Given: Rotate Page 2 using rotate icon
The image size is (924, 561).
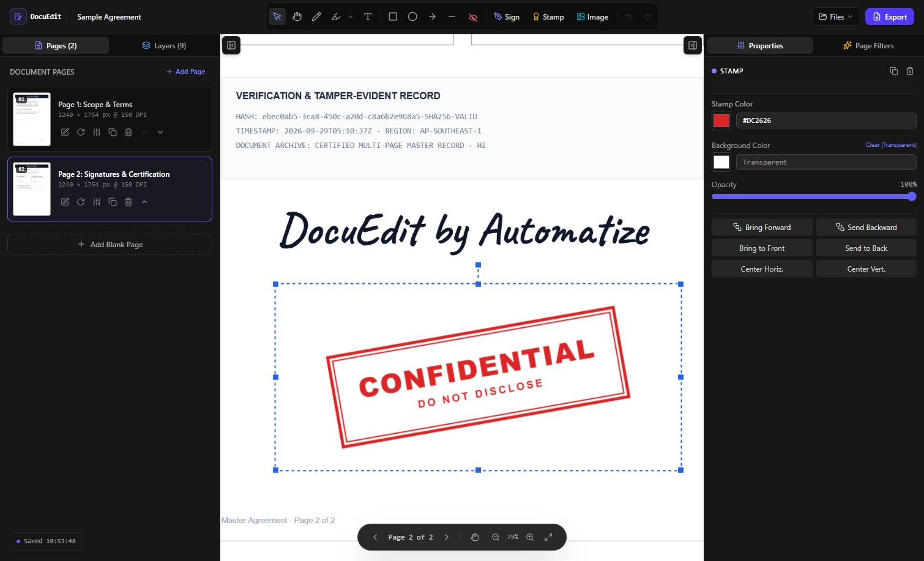Looking at the screenshot, I should tap(81, 202).
